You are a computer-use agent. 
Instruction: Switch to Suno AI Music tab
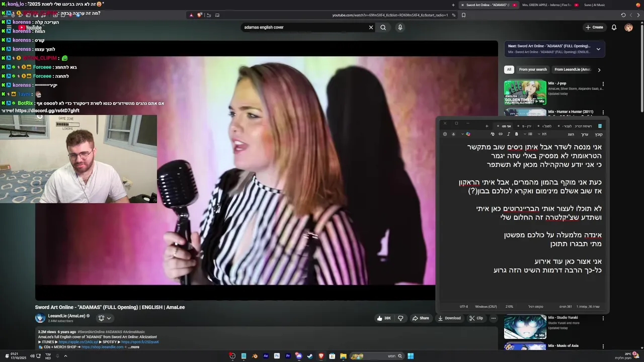[x=595, y=5]
